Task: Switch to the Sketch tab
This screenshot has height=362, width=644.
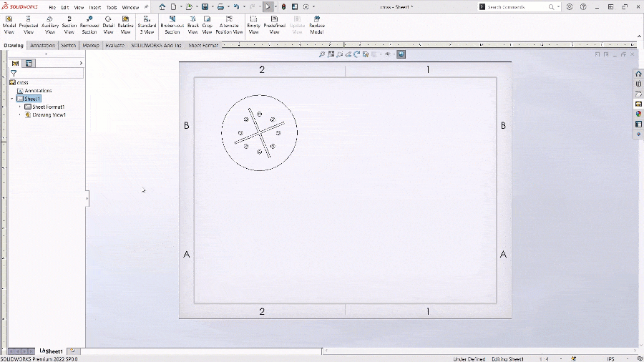Action: (69, 46)
